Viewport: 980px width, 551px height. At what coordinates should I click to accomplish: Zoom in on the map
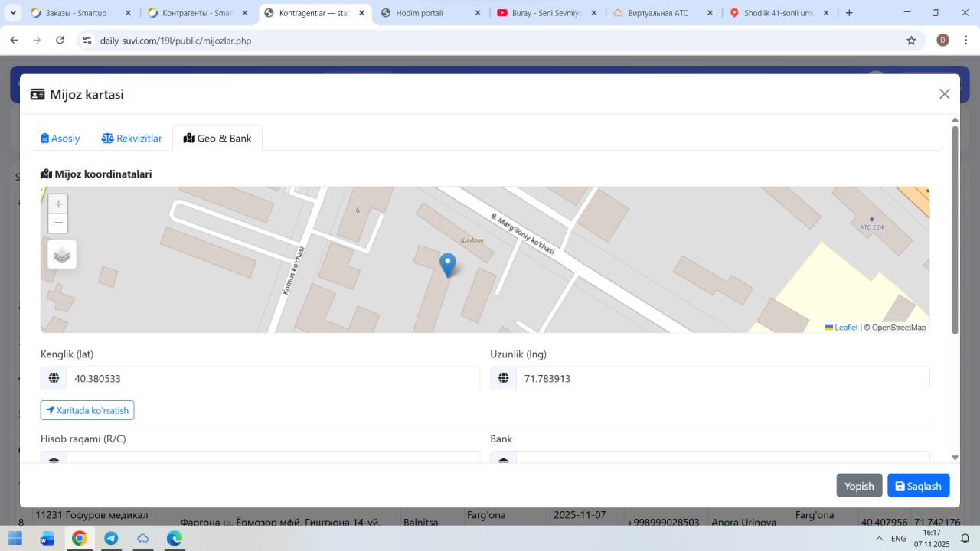(58, 204)
